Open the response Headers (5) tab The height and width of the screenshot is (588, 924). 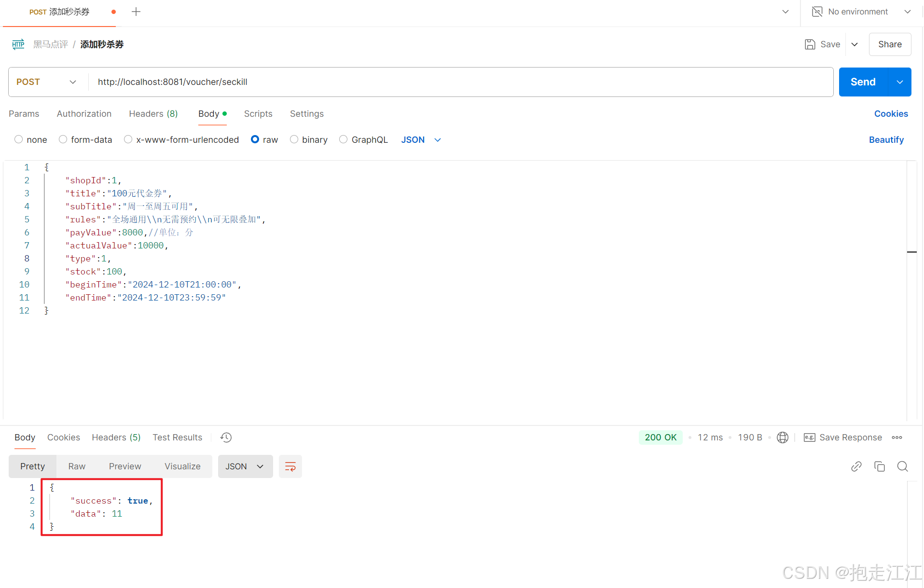pos(116,438)
